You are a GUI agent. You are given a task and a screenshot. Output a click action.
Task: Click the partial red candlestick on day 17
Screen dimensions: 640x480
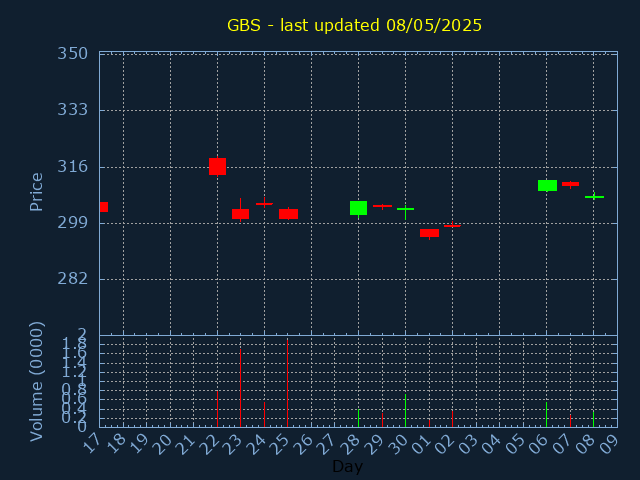click(104, 207)
